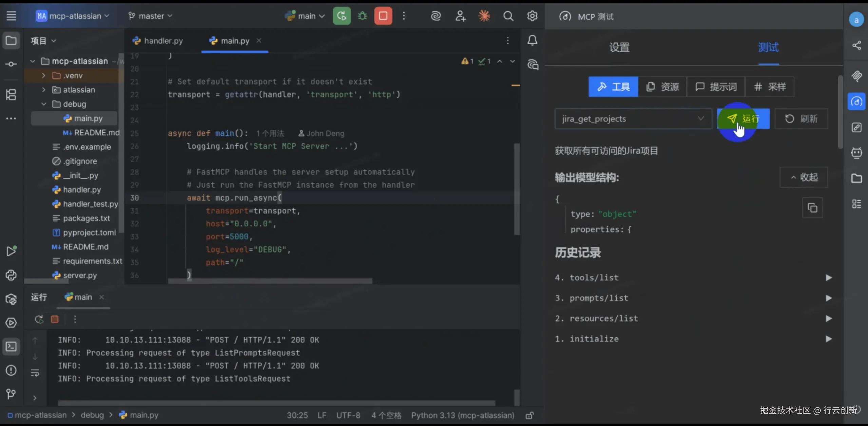Toggle soft-wrap in the run console
Image resolution: width=868 pixels, height=426 pixels.
[35, 373]
